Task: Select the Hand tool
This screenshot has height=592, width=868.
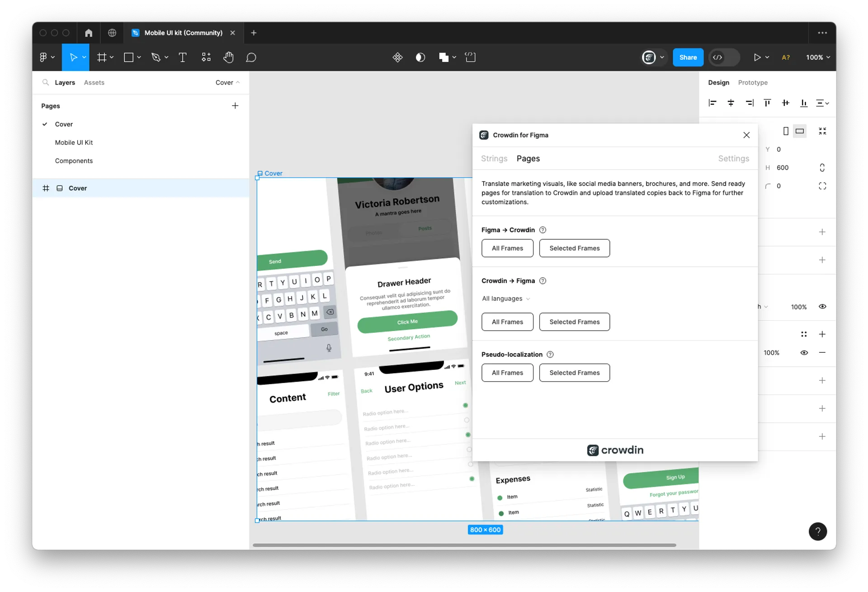Action: coord(228,57)
